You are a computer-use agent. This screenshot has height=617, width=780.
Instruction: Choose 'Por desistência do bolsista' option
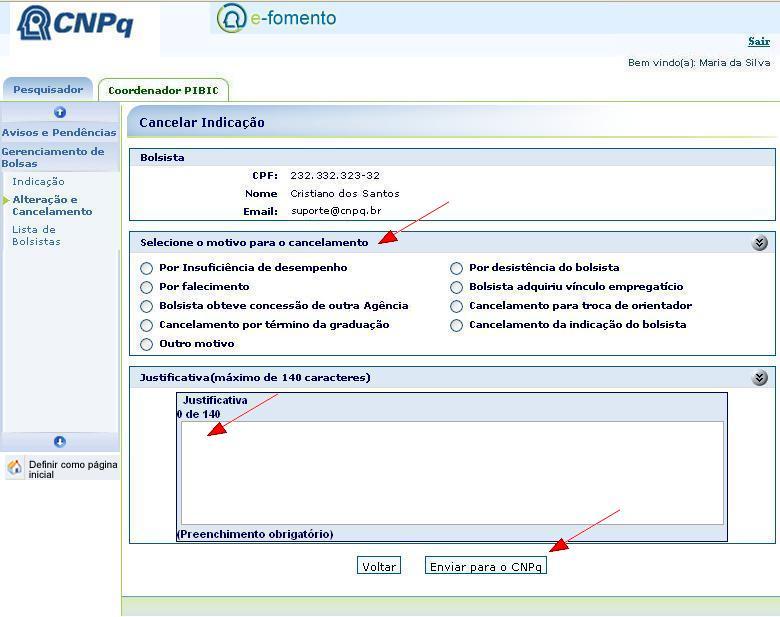click(x=457, y=268)
